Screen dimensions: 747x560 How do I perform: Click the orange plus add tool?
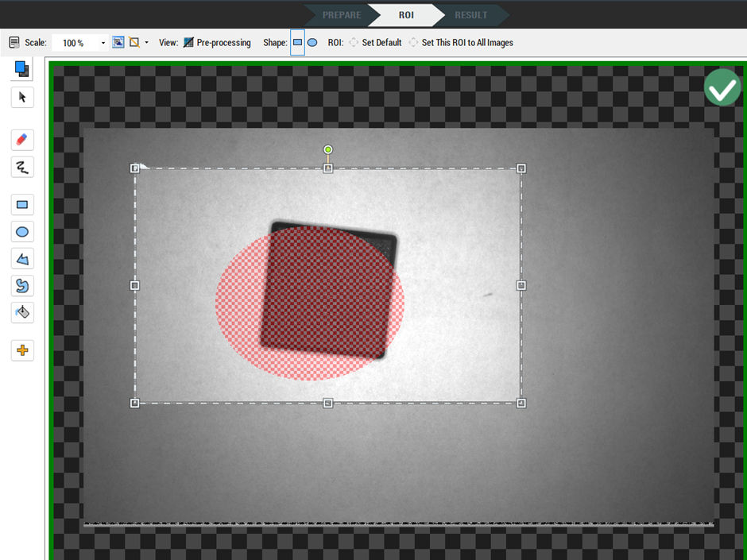22,350
